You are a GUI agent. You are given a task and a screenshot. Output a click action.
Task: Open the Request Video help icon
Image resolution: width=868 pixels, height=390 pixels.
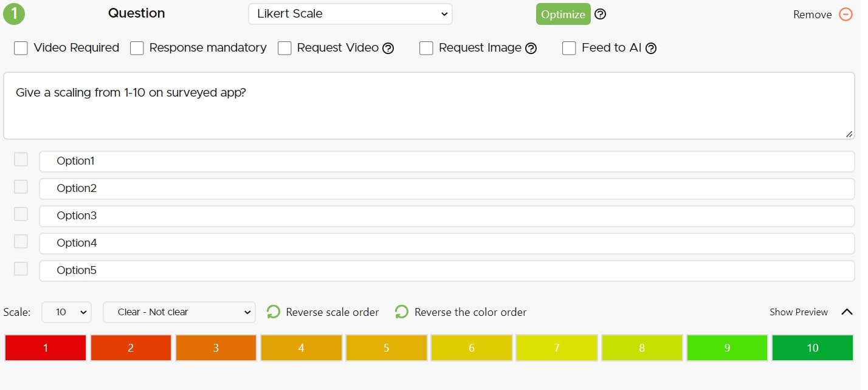click(x=388, y=49)
